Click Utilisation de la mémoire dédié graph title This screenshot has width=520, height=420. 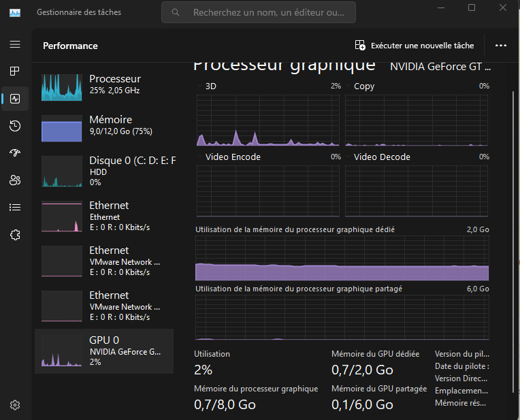[295, 229]
